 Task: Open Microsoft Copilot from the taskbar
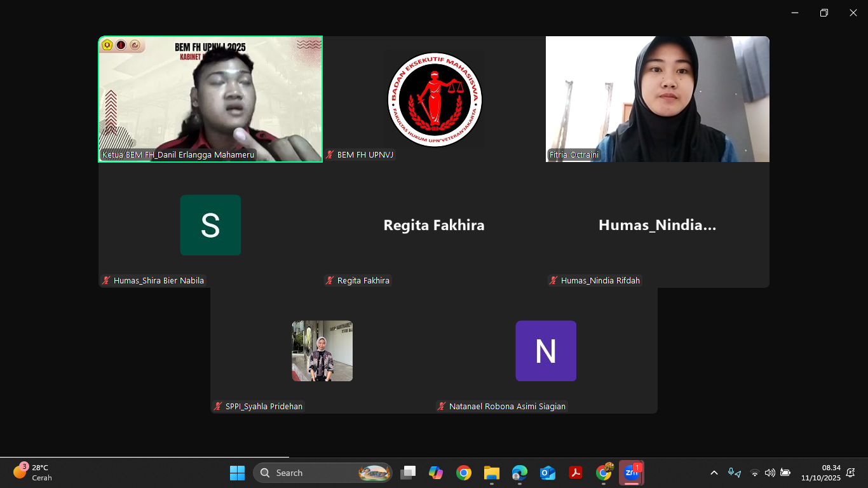point(435,473)
